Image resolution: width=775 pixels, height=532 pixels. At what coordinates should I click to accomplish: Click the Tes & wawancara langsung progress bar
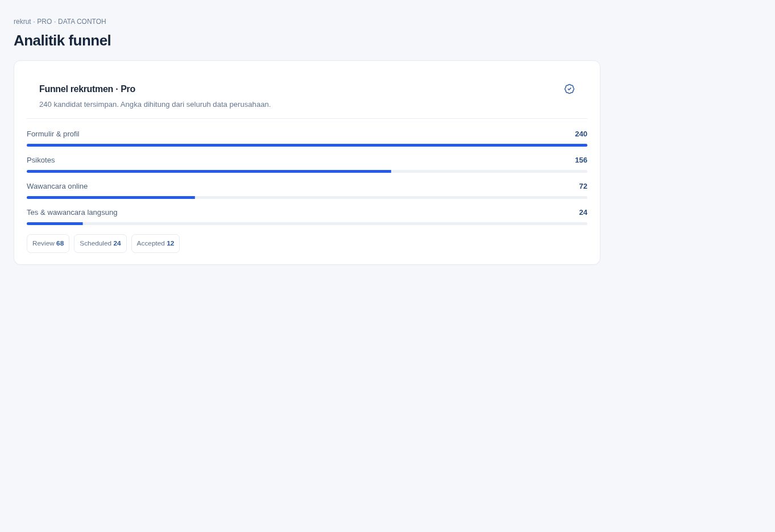[307, 224]
